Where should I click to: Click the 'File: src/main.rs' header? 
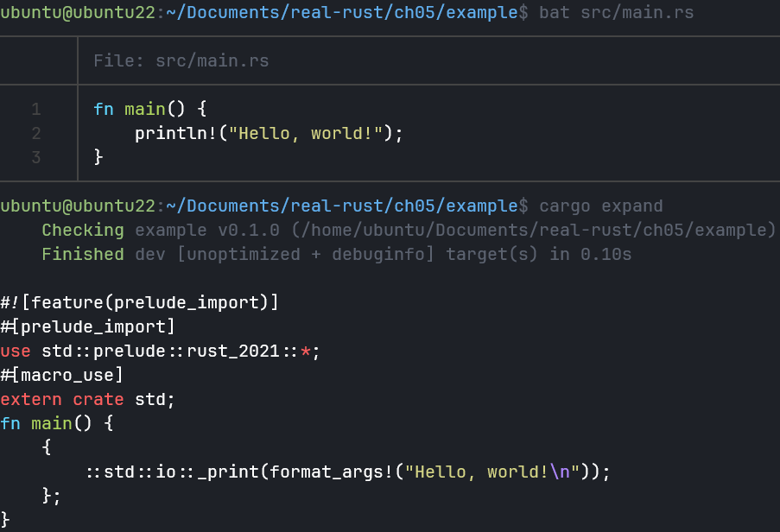click(x=181, y=61)
